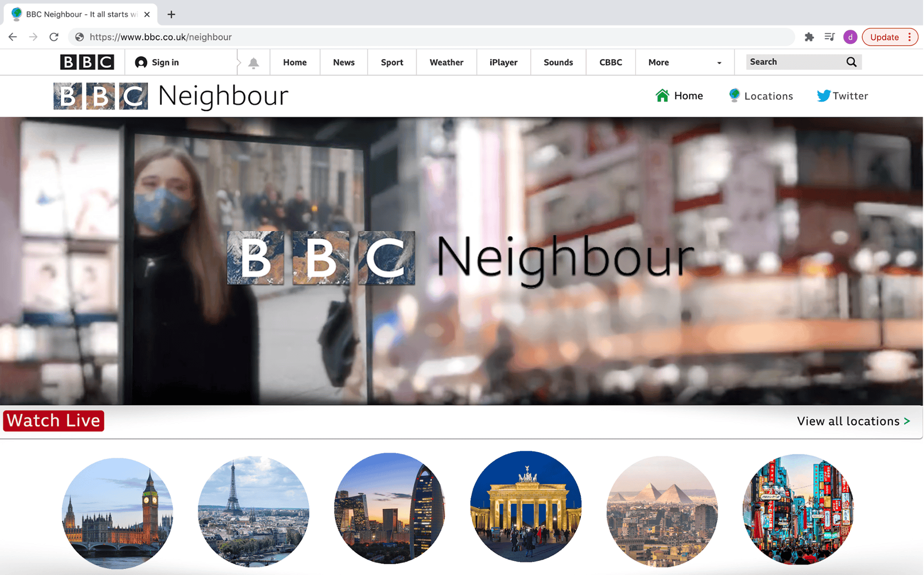Click the BBC logo in top navigation
924x575 pixels.
tap(87, 62)
